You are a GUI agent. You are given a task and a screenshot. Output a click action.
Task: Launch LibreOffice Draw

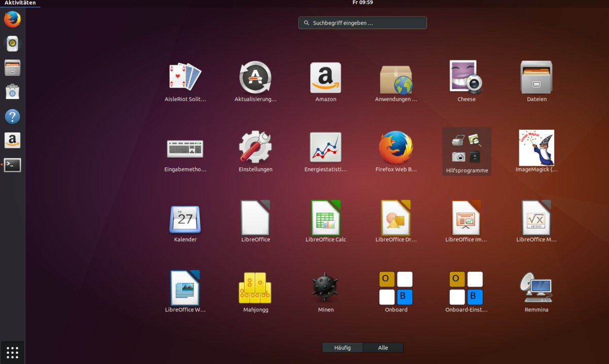[x=396, y=222]
